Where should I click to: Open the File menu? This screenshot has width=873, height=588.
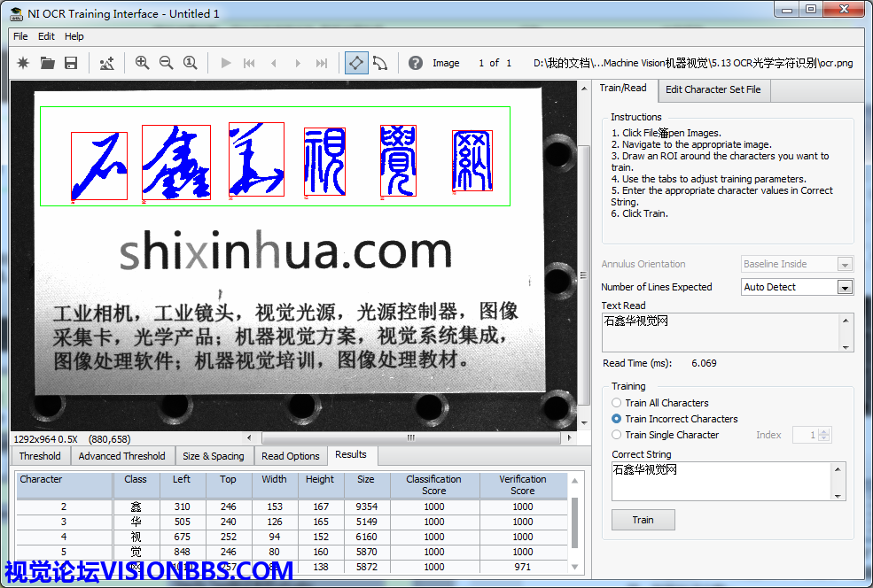(20, 36)
